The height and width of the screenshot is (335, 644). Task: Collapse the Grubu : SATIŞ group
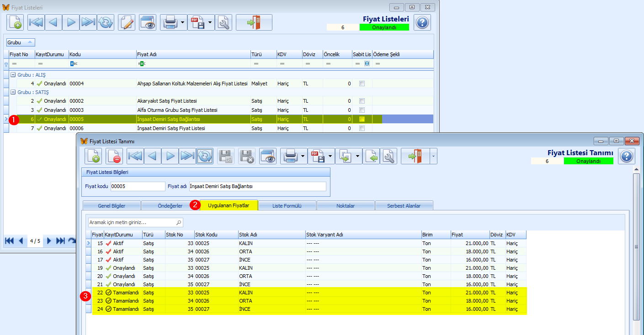(x=13, y=92)
